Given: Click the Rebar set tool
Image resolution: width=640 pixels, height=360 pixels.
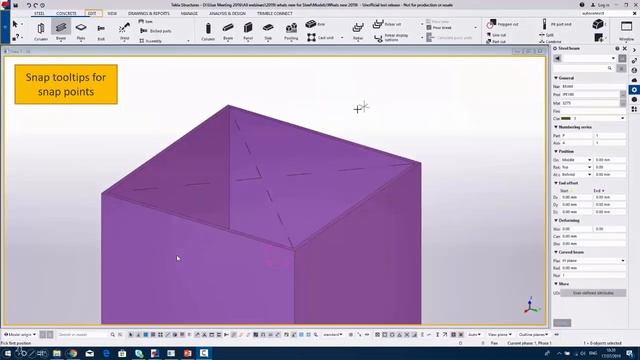Looking at the screenshot, I should [387, 24].
